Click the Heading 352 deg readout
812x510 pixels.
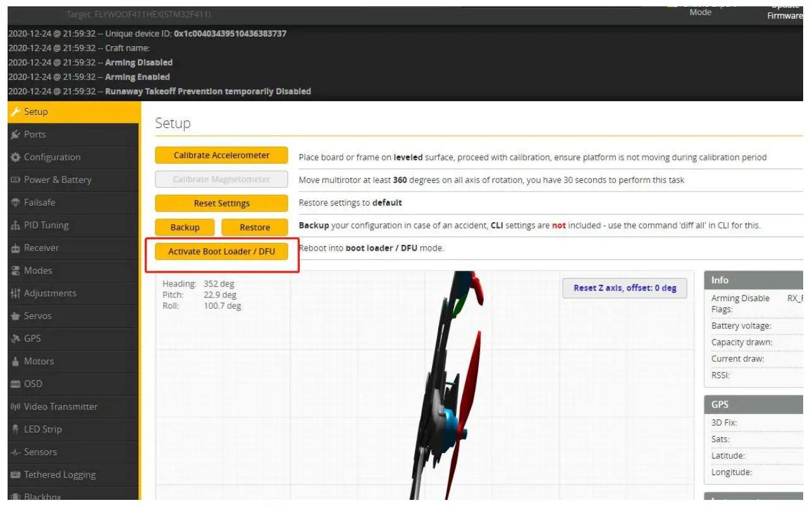click(x=199, y=284)
